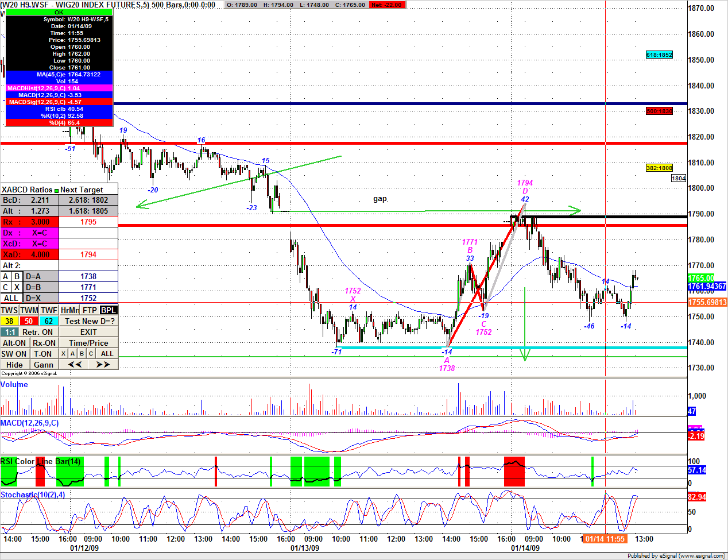
Task: Click the XaD 4.000 ratio row
Action: [30, 254]
